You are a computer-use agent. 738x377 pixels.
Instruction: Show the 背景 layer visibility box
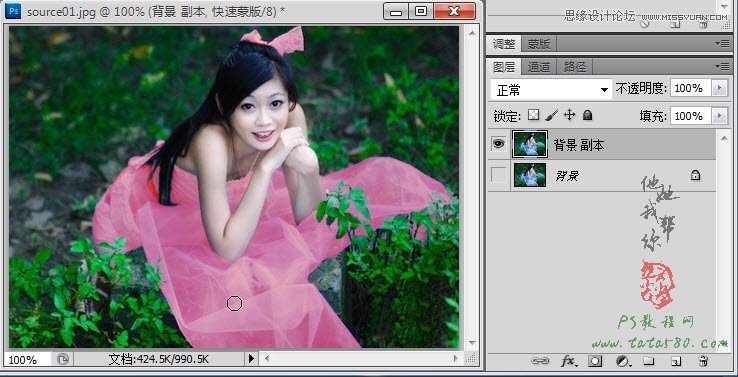(x=498, y=175)
